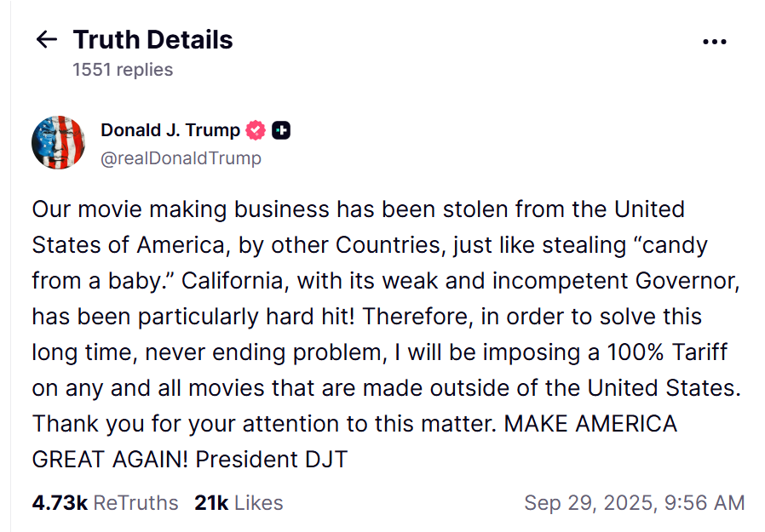Show the 4.73k ReTruths list
This screenshot has height=532, width=765.
[x=105, y=503]
